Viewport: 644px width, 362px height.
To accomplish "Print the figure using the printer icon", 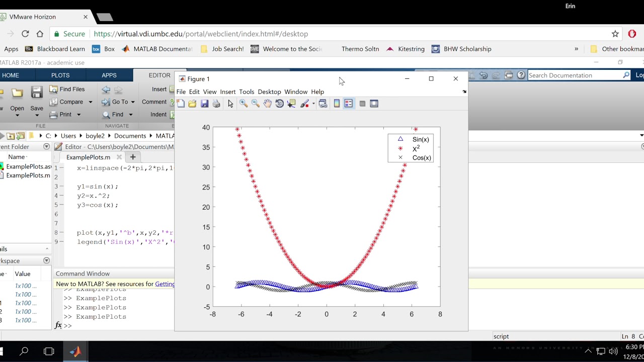I will point(216,104).
